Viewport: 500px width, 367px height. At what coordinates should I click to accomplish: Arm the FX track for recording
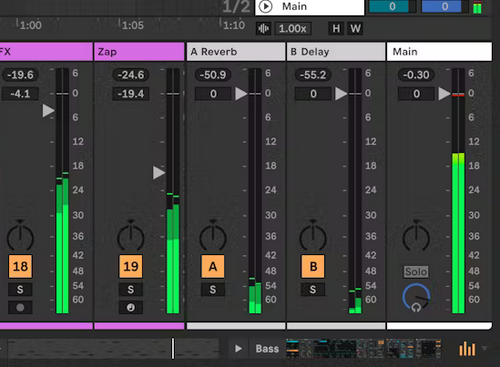20,307
